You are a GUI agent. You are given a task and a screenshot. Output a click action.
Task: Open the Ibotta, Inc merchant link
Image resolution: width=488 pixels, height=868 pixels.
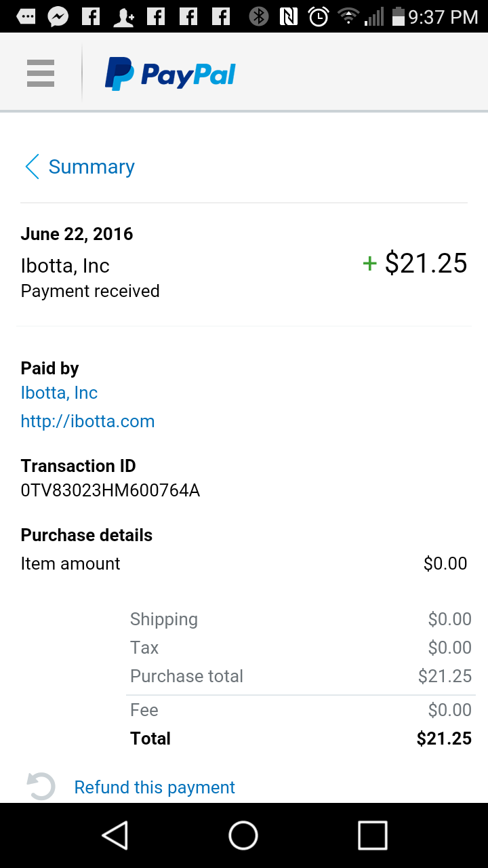point(59,393)
